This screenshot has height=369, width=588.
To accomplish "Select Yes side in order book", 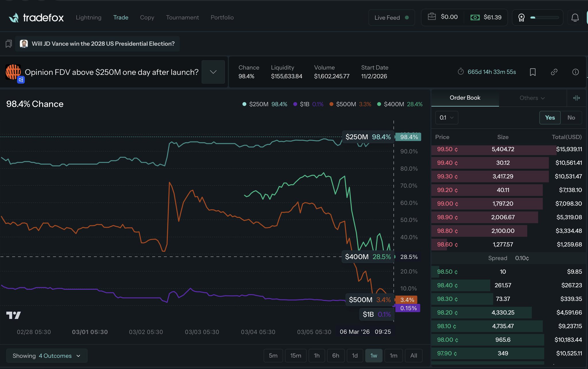I will [550, 118].
